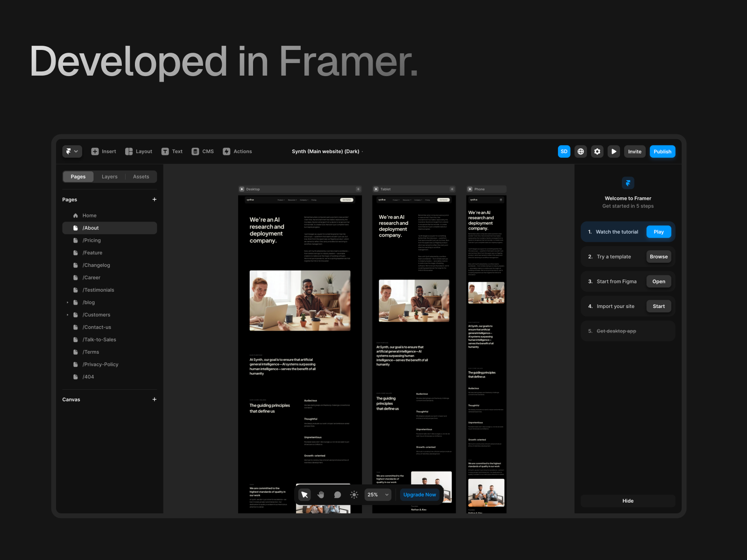Click the Synth (Main website) (Dark) title
The height and width of the screenshot is (560, 747).
(325, 151)
